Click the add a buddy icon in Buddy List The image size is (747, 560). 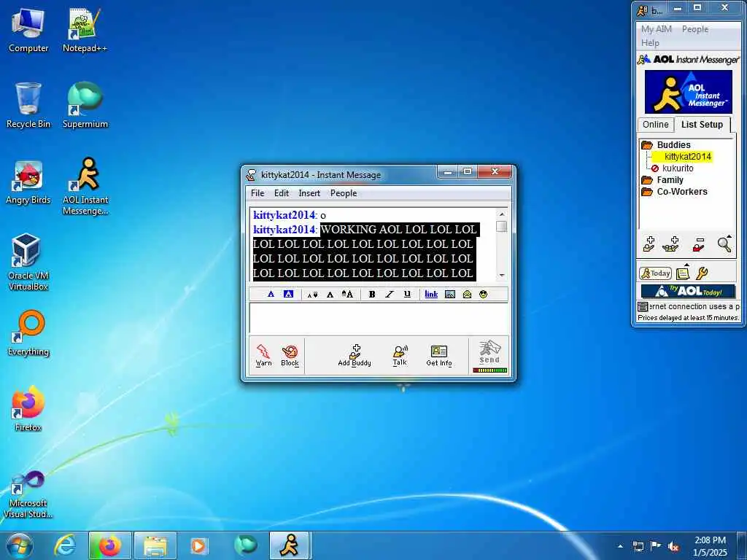[x=649, y=244]
